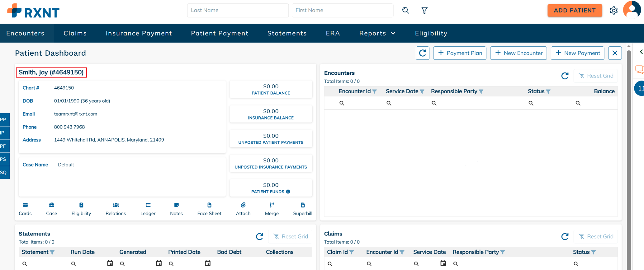This screenshot has width=644, height=270.
Task: Open the PP side tab
Action: (4, 120)
